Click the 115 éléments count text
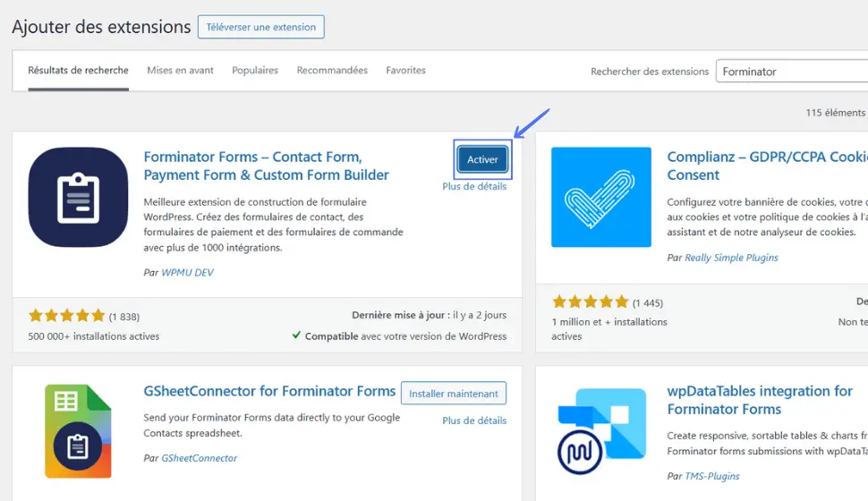This screenshot has height=501, width=868. click(836, 113)
